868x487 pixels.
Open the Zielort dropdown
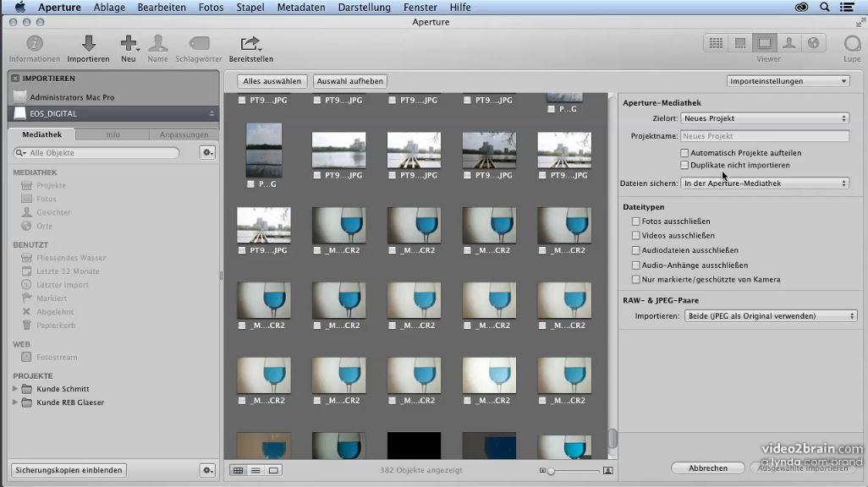(x=765, y=118)
